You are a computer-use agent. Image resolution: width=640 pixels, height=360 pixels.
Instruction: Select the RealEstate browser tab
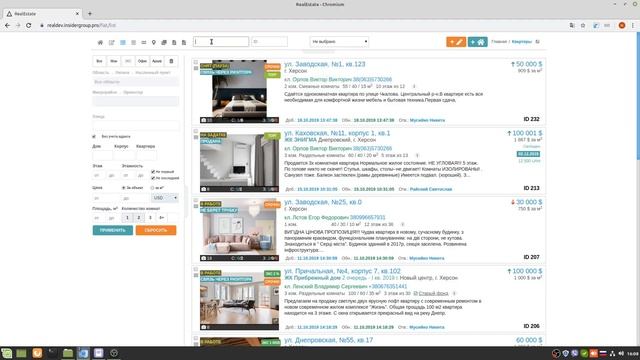click(43, 13)
